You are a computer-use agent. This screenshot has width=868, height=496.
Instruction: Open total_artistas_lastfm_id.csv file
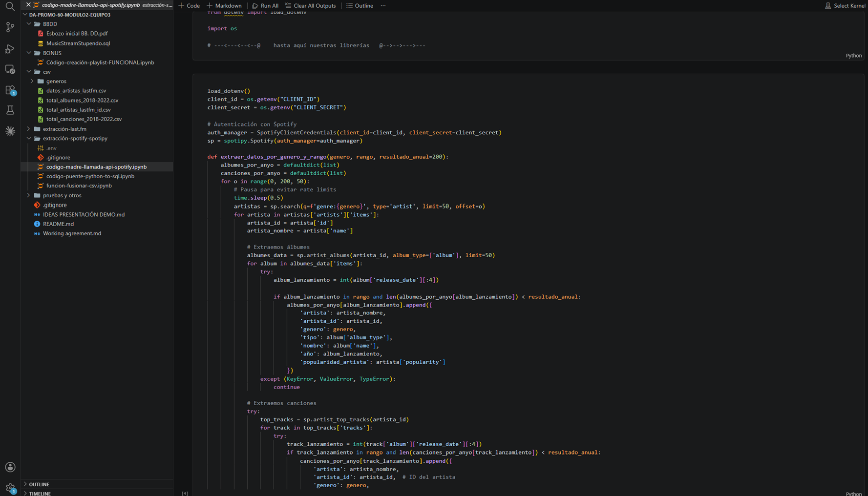78,110
